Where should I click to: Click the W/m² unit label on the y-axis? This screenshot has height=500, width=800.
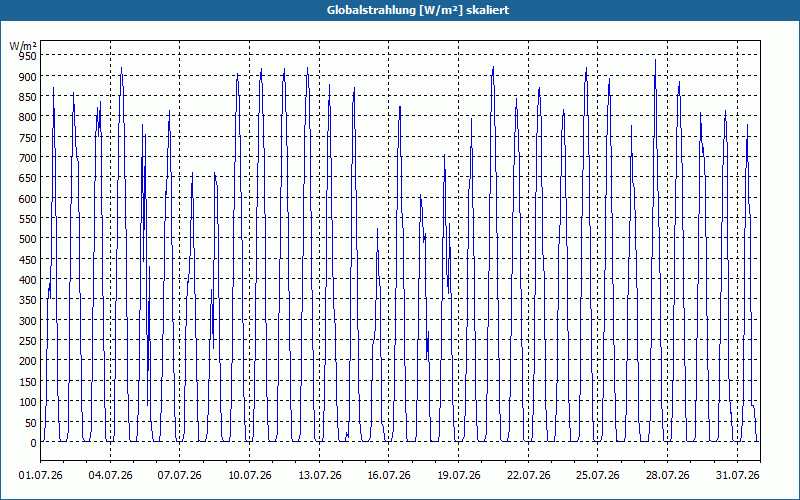coord(23,46)
